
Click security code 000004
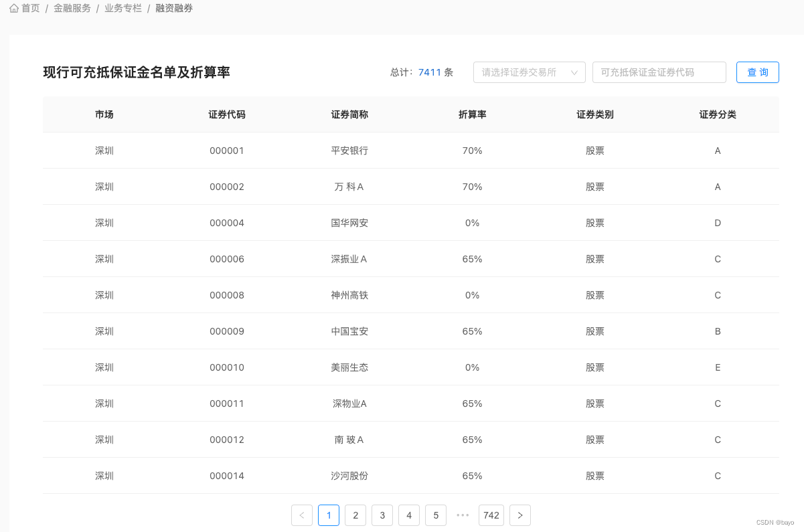227,223
